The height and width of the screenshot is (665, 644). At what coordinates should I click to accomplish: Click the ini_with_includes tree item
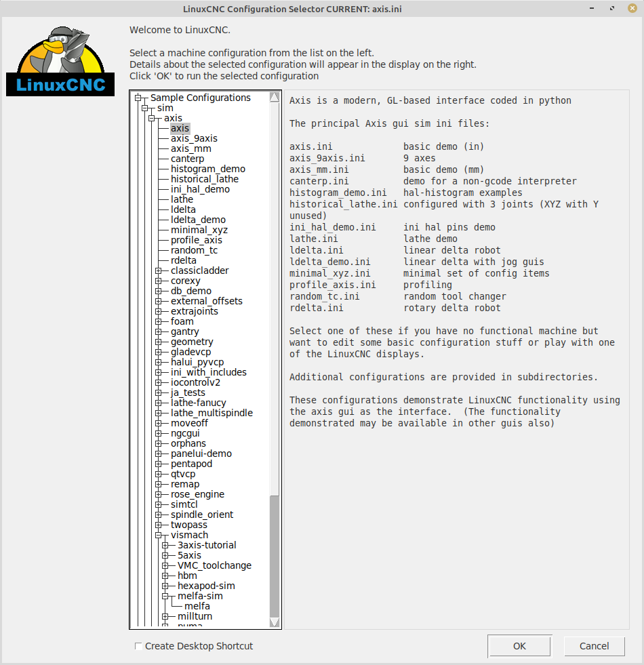click(x=208, y=372)
